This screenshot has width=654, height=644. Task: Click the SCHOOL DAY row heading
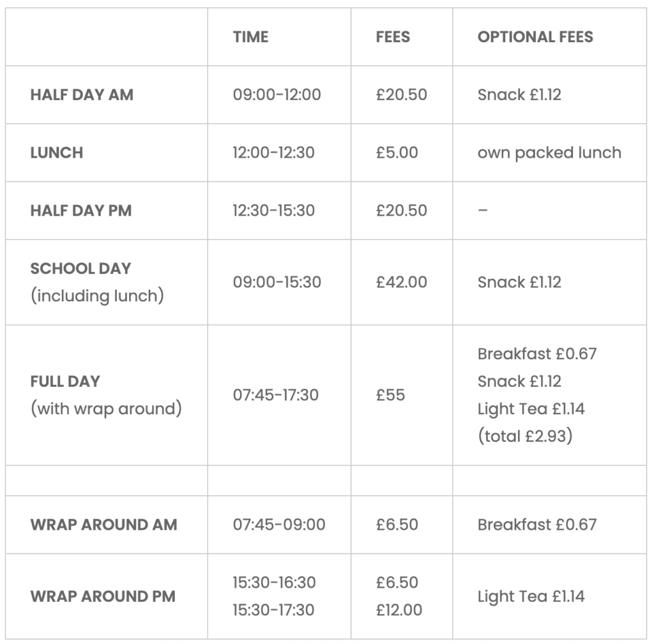coord(81,269)
